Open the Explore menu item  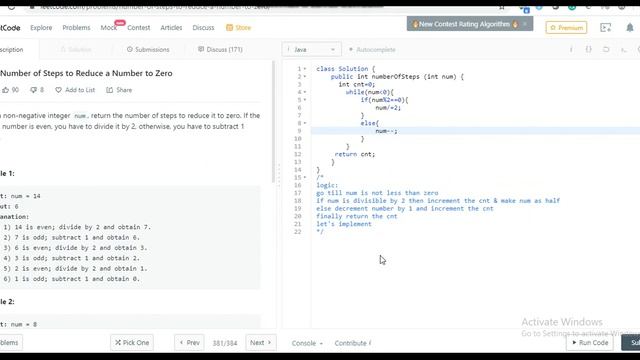[x=41, y=28]
